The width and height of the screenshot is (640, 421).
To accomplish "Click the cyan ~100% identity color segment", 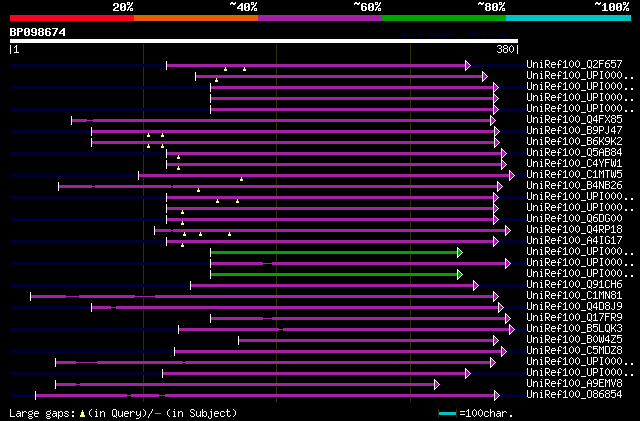I will tap(569, 18).
